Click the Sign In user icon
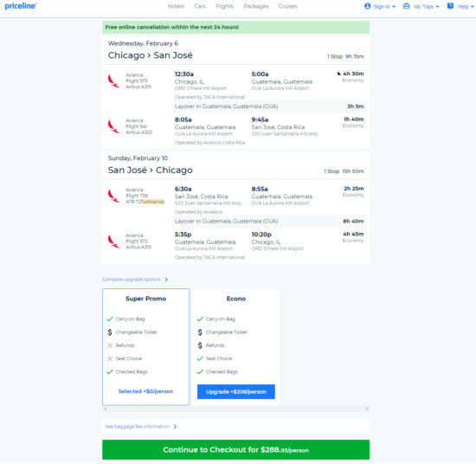This screenshot has height=464, width=476. pyautogui.click(x=367, y=6)
